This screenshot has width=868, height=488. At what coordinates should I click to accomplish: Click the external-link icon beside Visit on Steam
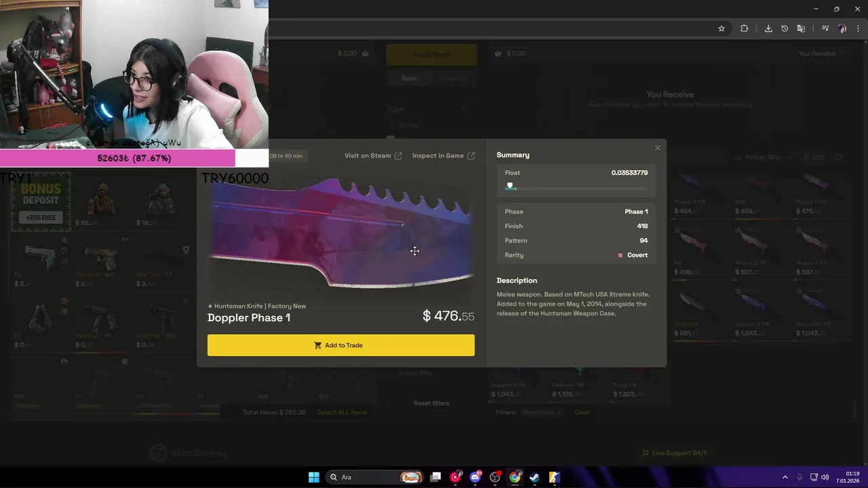[398, 156]
